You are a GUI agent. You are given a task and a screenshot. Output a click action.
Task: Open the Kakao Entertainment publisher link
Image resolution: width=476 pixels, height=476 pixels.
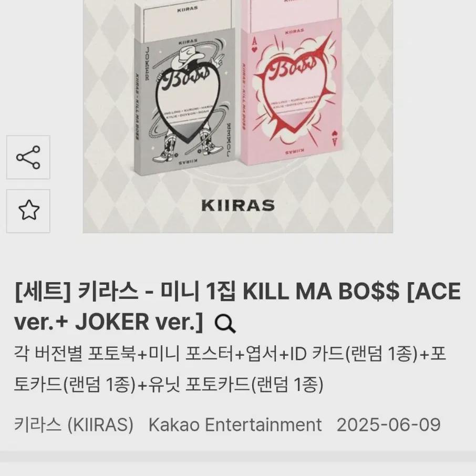pos(235,424)
